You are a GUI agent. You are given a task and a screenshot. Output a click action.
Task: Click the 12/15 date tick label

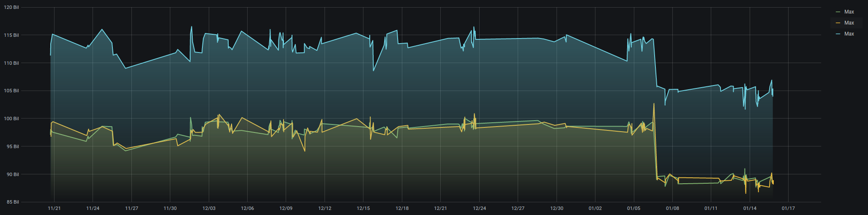point(363,208)
